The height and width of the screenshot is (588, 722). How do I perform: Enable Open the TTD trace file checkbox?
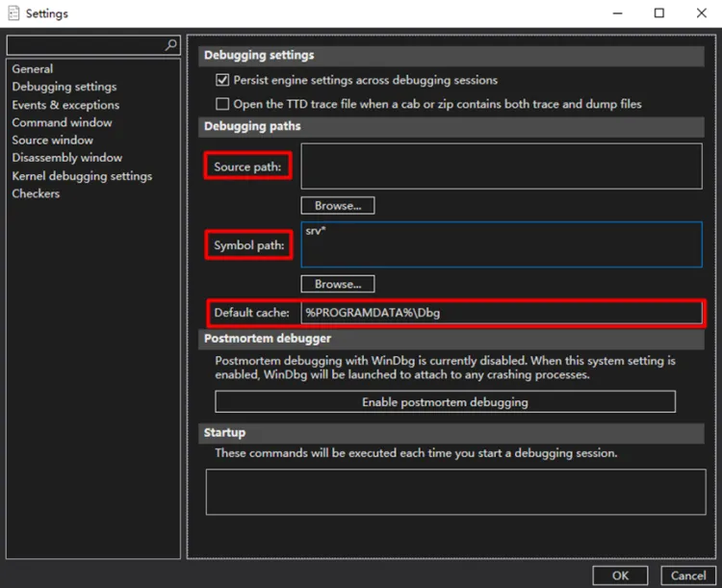point(222,104)
